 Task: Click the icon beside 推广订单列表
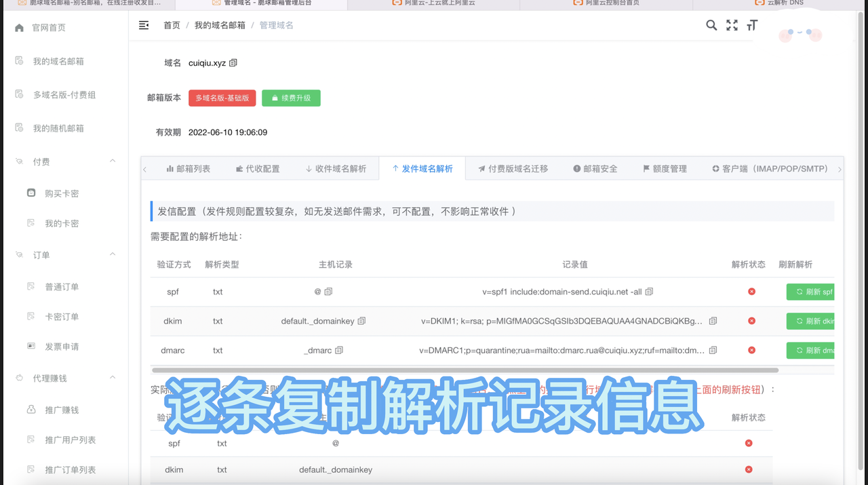[x=31, y=469]
